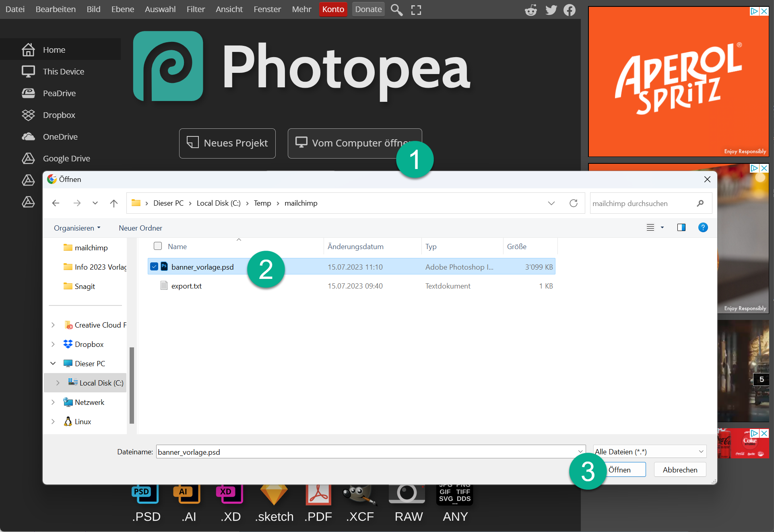
Task: Open the Filter menu
Action: click(x=196, y=9)
